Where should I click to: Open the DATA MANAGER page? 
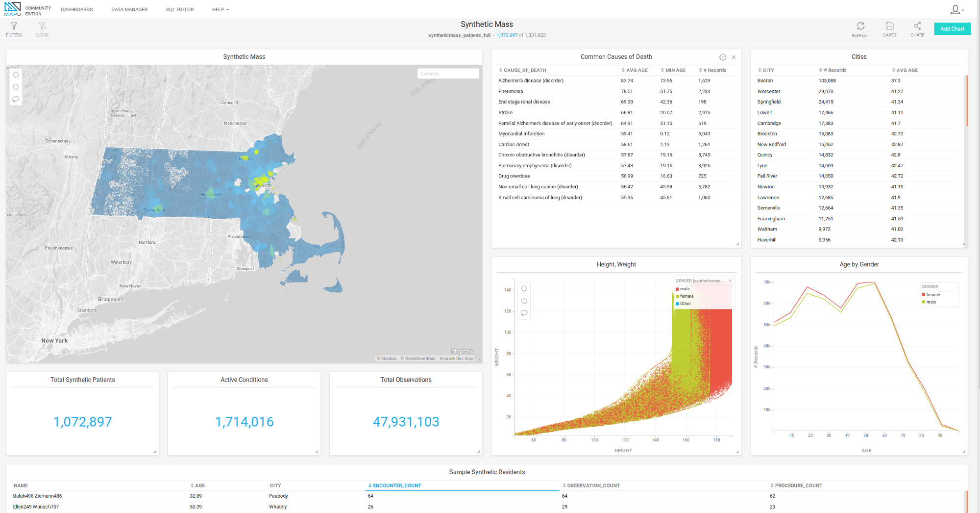tap(129, 9)
